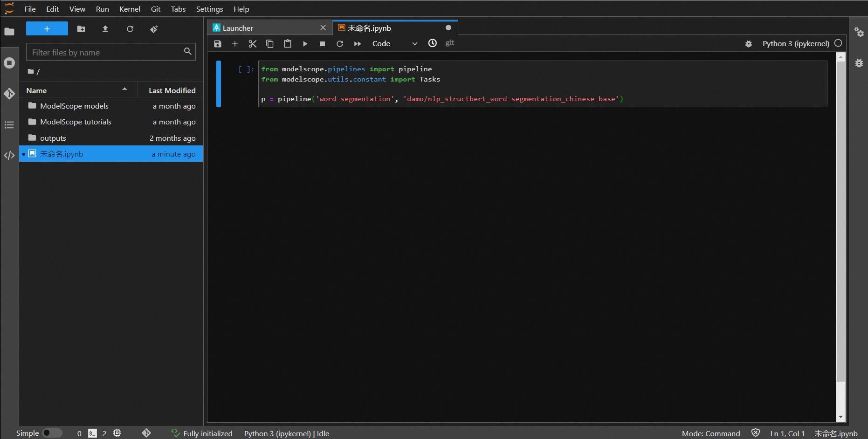This screenshot has width=868, height=439.
Task: Insert a cell below with the plus icon
Action: pos(235,43)
